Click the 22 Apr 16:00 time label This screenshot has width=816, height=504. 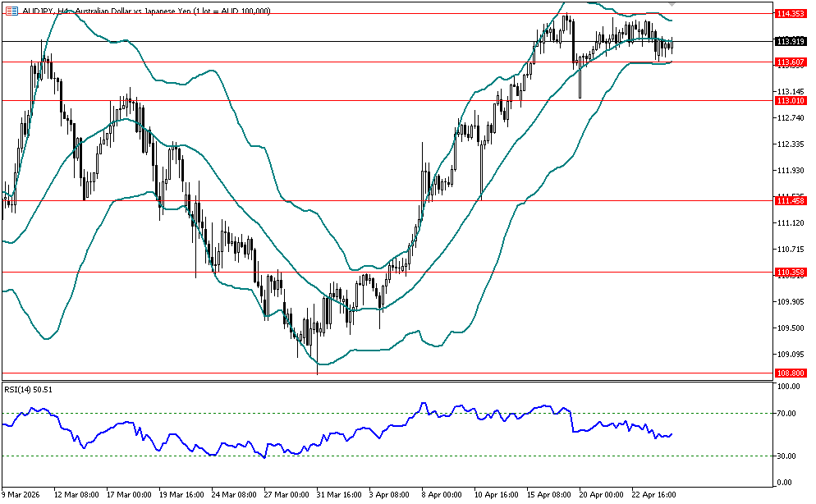click(653, 495)
